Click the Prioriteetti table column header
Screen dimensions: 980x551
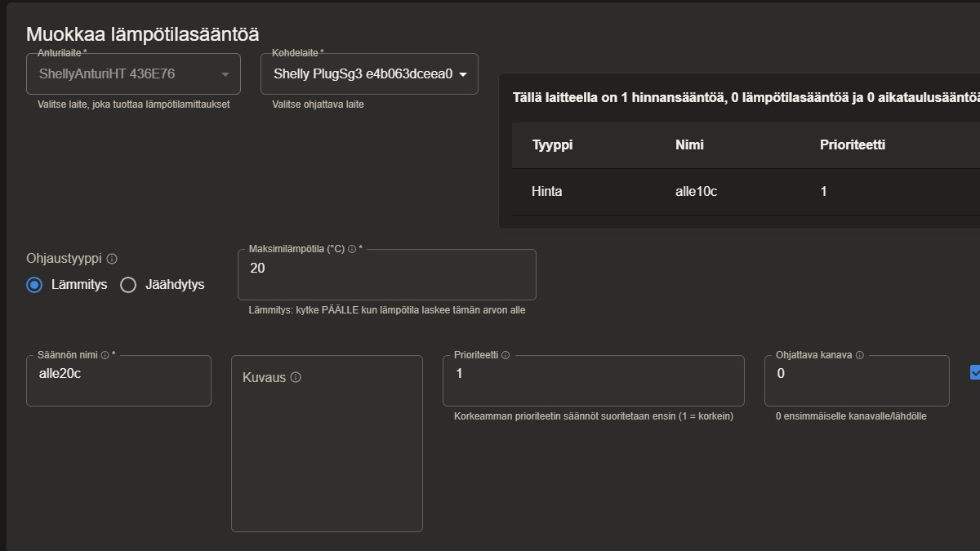[852, 145]
